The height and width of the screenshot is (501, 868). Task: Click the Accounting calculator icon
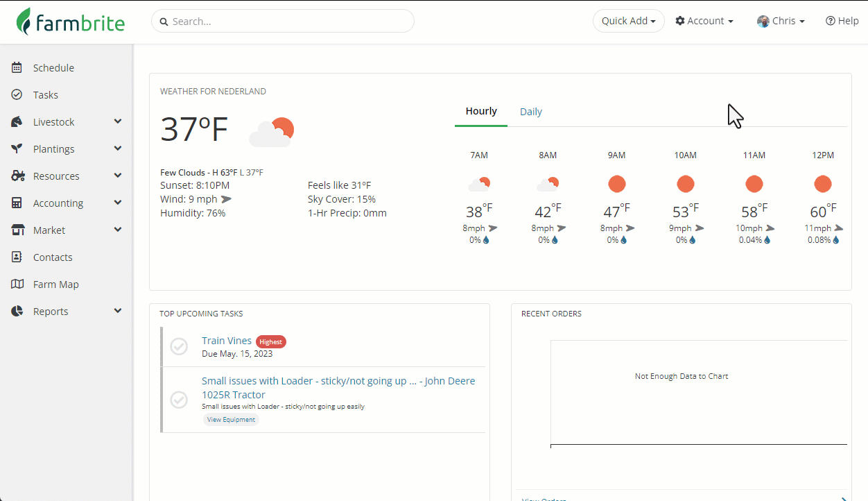[17, 203]
